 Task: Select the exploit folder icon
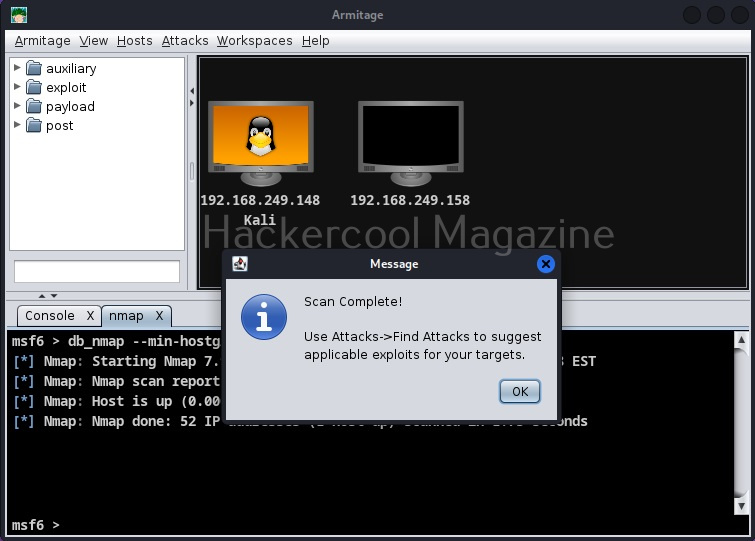[x=34, y=87]
